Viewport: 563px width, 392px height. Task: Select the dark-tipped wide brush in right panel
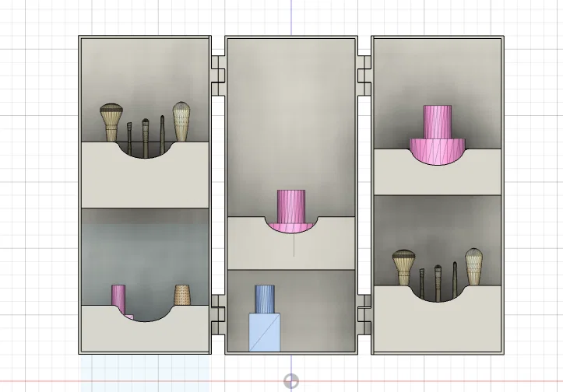[404, 268]
